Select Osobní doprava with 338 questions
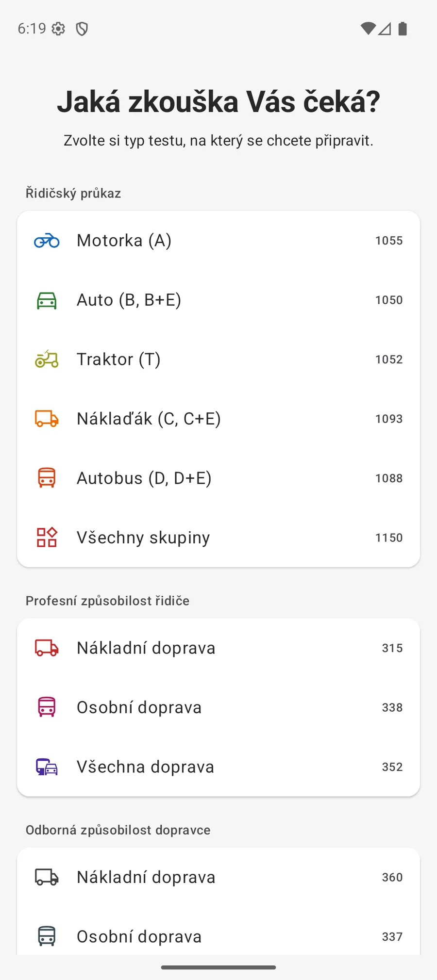Screen dimensions: 437x980 click(x=218, y=707)
